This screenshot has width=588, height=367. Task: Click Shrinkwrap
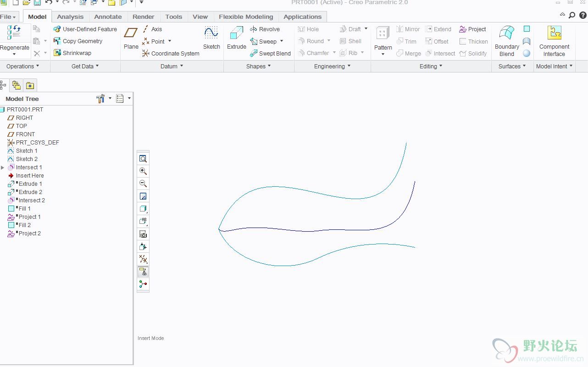pyautogui.click(x=72, y=53)
